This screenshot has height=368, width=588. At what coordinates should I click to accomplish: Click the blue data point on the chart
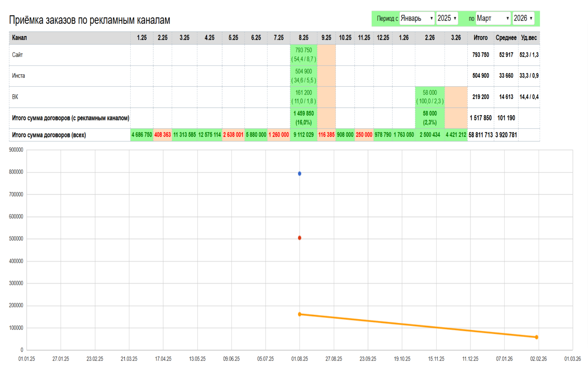(x=300, y=174)
